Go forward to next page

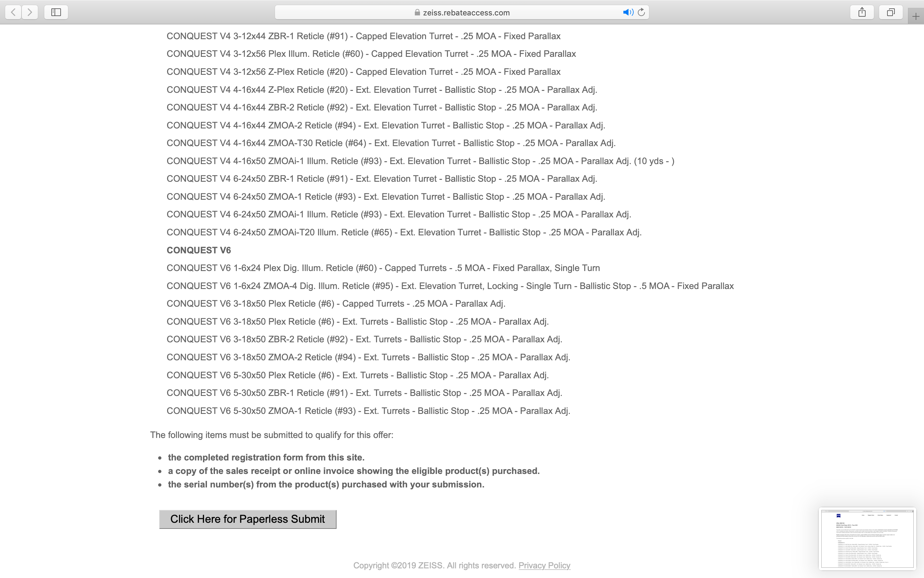30,12
